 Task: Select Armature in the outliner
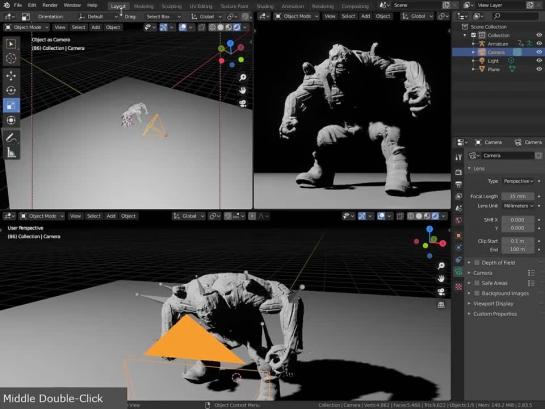(497, 44)
